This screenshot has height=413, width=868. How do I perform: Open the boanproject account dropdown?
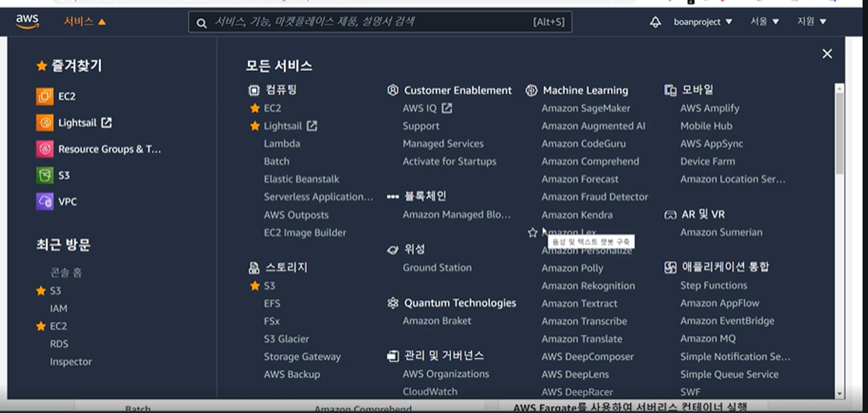click(702, 22)
